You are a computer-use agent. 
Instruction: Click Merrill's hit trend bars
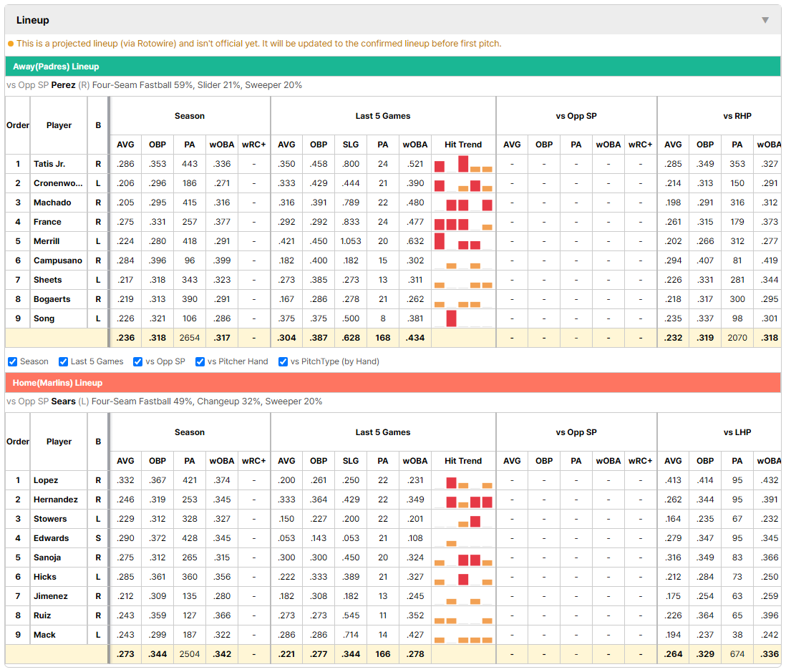coord(463,241)
